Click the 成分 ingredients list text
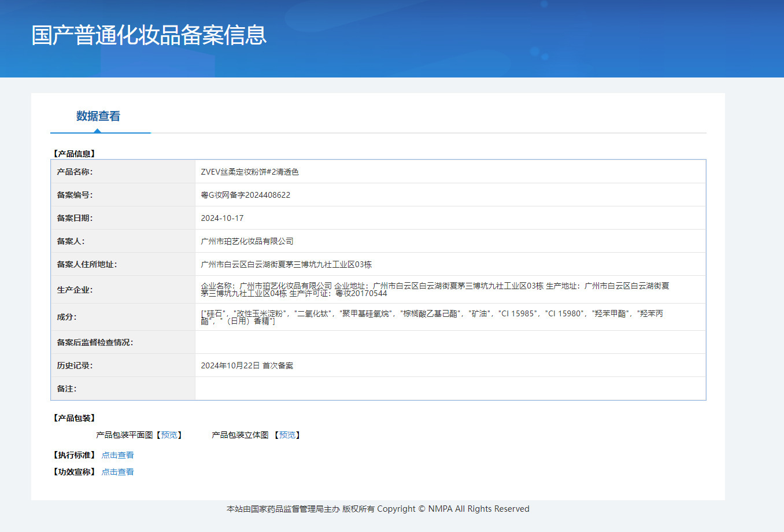The width and height of the screenshot is (784, 532). (432, 317)
